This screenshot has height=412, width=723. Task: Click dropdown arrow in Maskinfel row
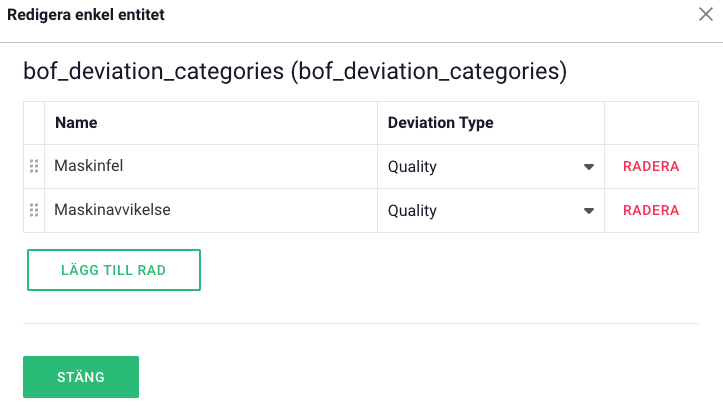(x=589, y=167)
